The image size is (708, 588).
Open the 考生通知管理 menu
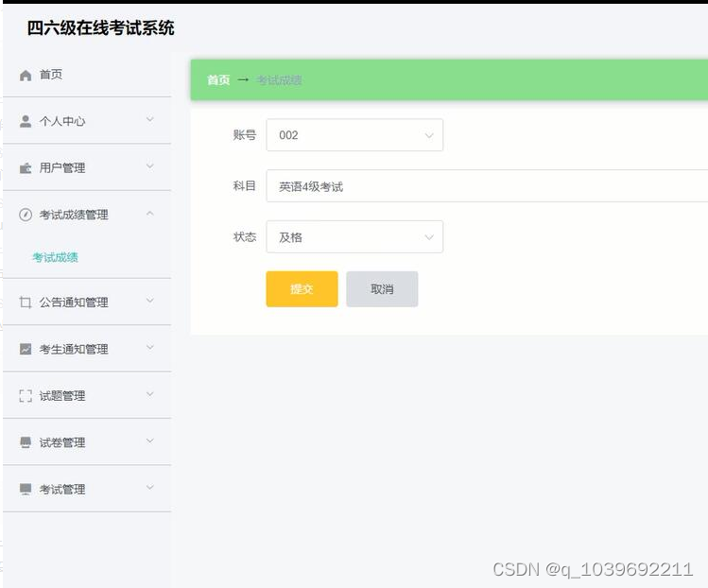(x=87, y=349)
